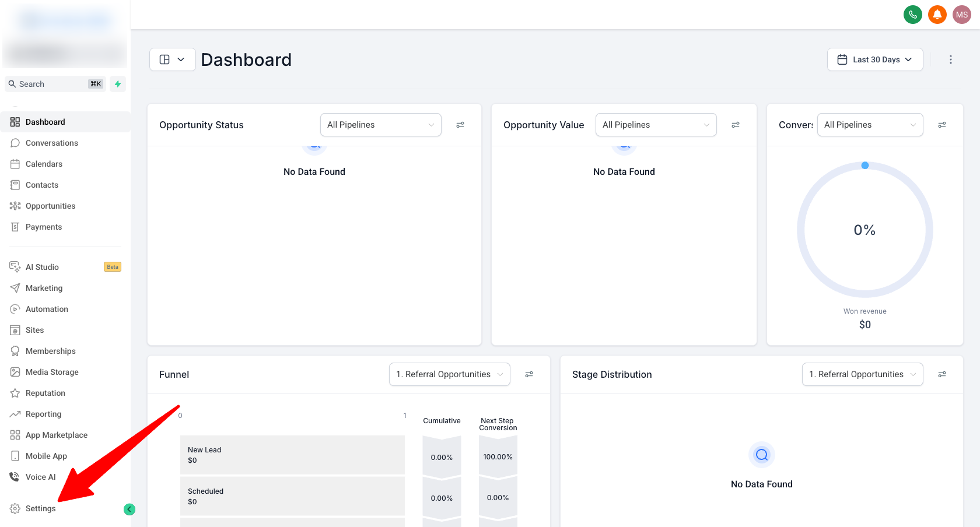Viewport: 980px width, 527px height.
Task: Open the orange notifications bell
Action: pyautogui.click(x=937, y=15)
